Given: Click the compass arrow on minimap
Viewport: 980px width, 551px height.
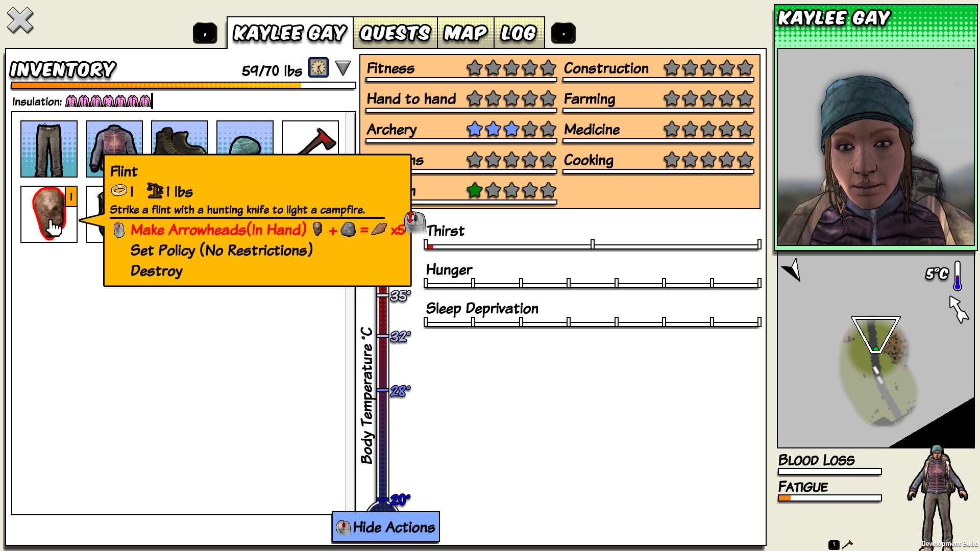Looking at the screenshot, I should point(792,269).
